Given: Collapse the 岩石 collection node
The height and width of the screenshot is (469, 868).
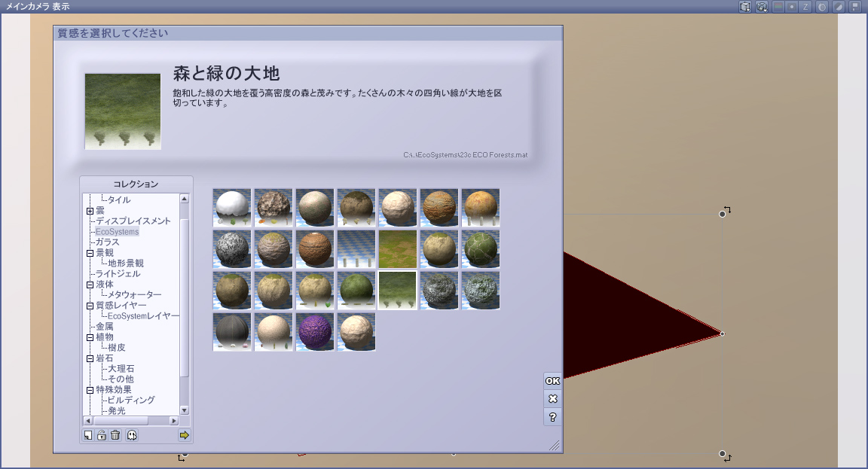Looking at the screenshot, I should tap(90, 358).
